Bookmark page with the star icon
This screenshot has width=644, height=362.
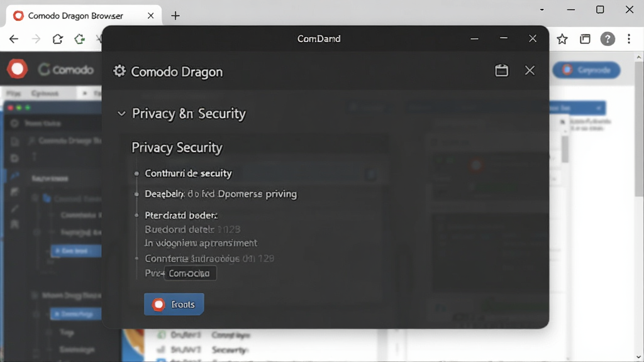click(x=562, y=39)
